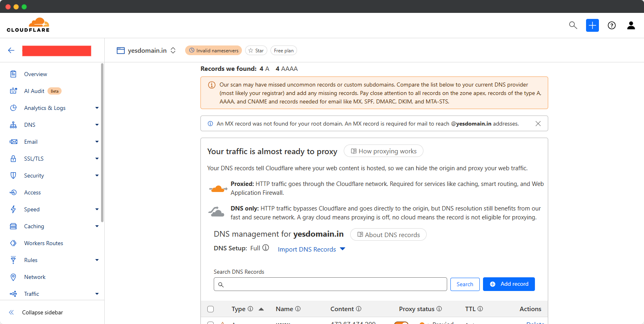Click the info icon next to DNS Setup Full

266,248
